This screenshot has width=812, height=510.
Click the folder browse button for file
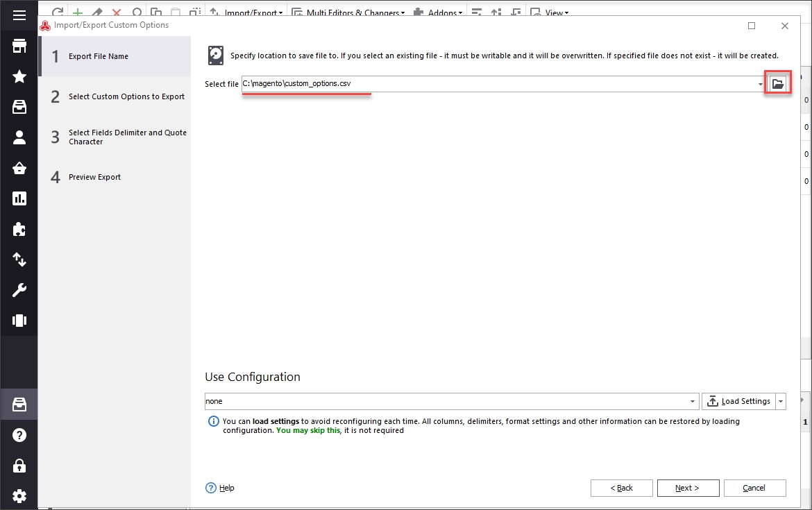pos(778,83)
